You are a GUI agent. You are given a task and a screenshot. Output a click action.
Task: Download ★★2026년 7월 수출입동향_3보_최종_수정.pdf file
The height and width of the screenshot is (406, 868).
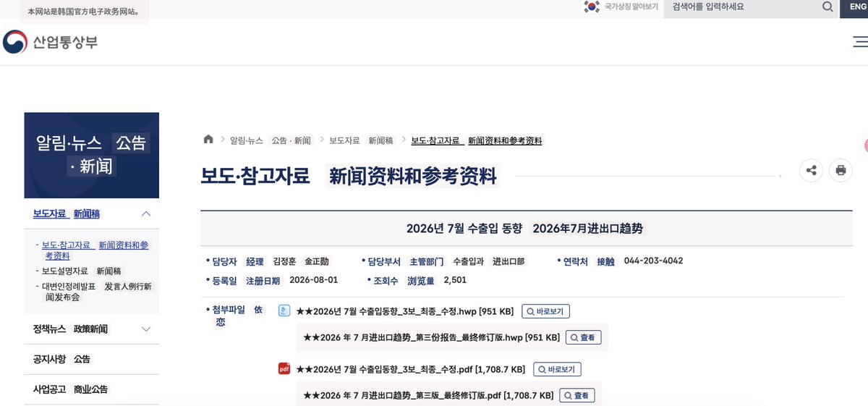pyautogui.click(x=410, y=370)
